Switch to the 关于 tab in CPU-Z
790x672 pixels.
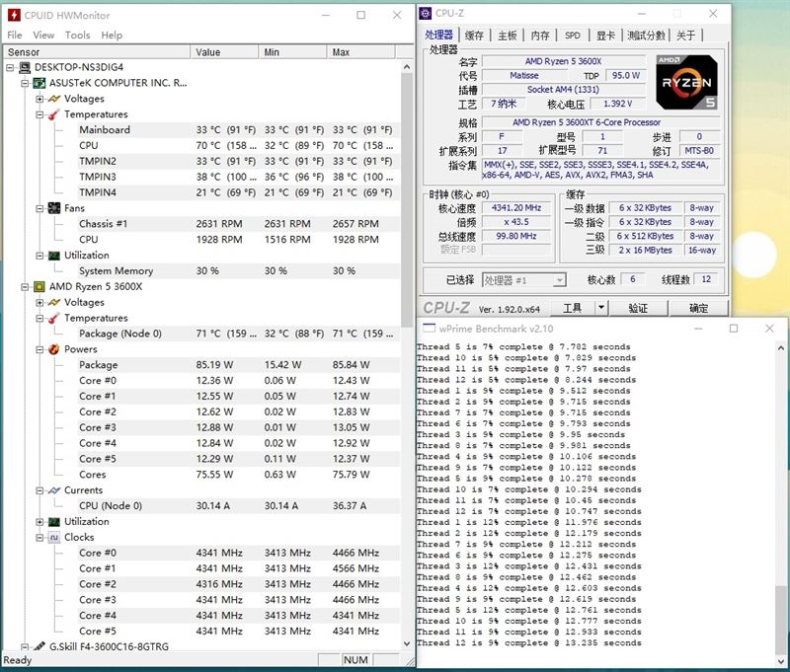click(x=685, y=36)
